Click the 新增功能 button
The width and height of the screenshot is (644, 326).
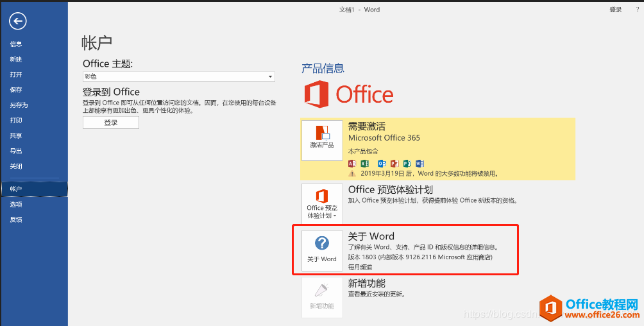322,298
